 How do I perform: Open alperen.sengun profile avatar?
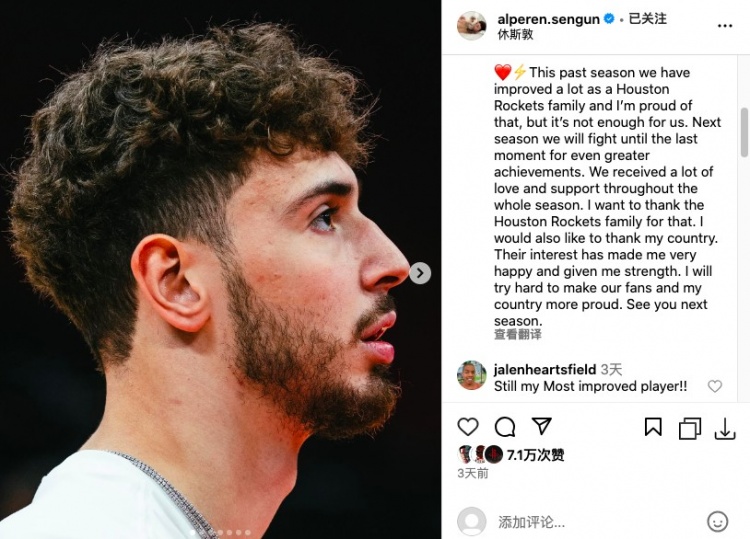tap(472, 26)
